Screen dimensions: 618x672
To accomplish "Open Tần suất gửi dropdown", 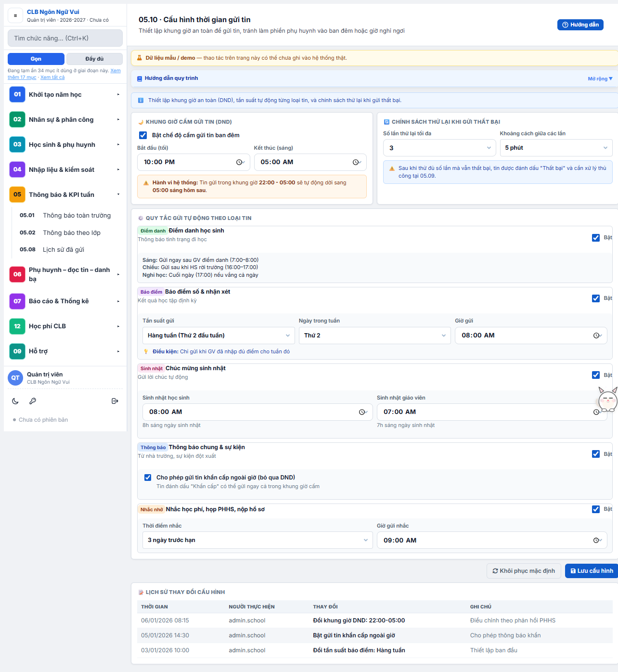I will click(219, 336).
